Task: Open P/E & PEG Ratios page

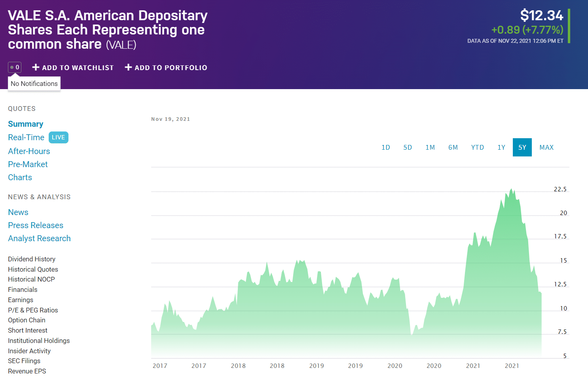Action: coord(33,310)
